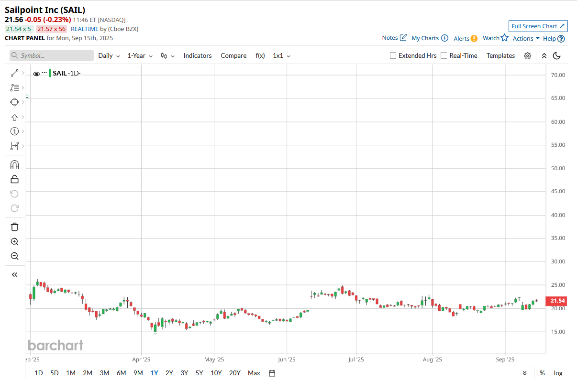
Task: Select the 1D time range
Action: (39, 373)
